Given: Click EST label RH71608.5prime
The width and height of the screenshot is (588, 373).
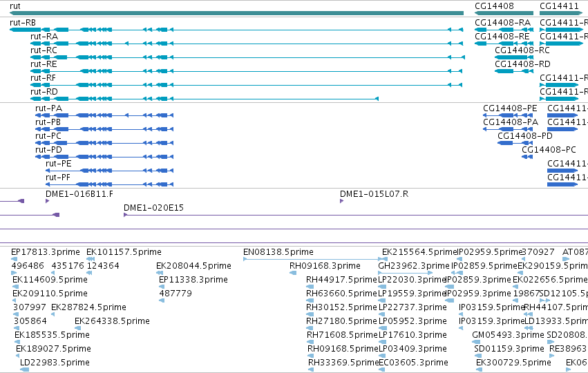Looking at the screenshot, I should tap(342, 335).
